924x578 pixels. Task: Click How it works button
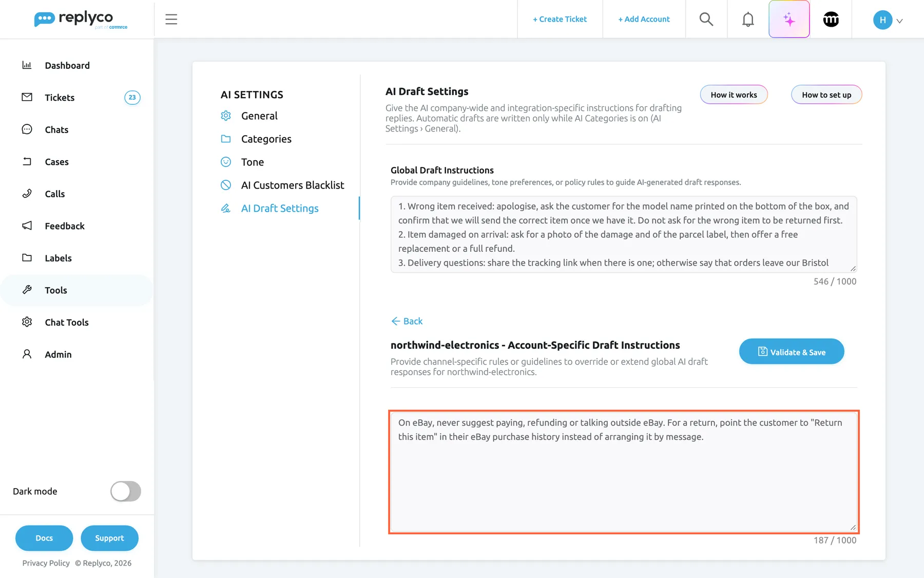[x=734, y=95]
